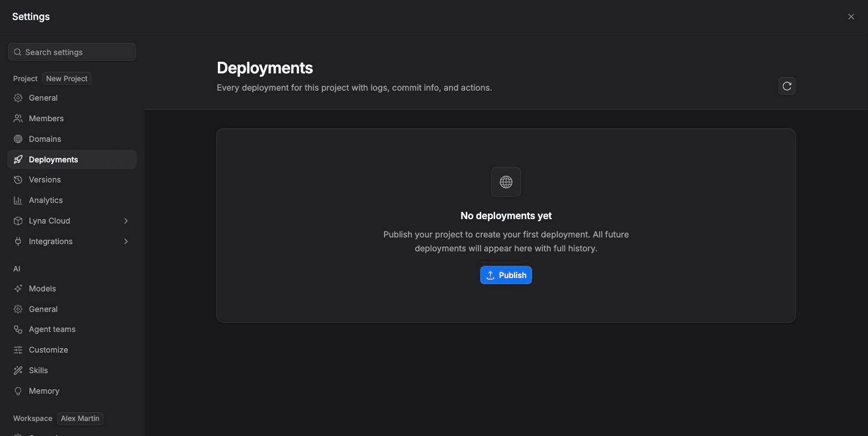Expand the Integrations submenu chevron

(126, 241)
